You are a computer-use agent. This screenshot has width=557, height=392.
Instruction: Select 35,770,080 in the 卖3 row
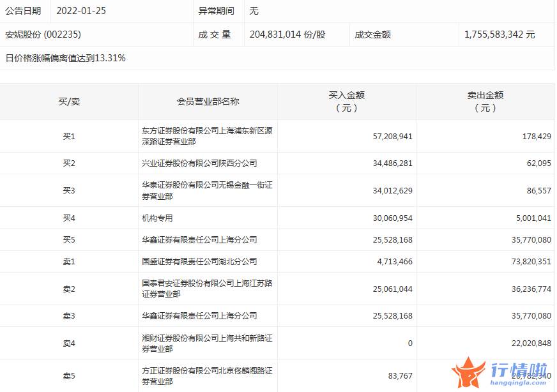pos(531,316)
